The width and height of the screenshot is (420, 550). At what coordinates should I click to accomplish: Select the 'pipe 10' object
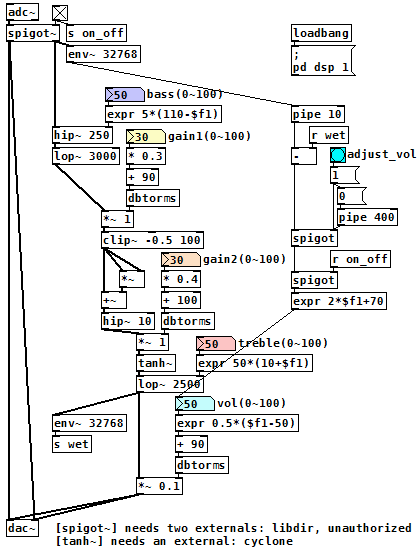(x=318, y=114)
